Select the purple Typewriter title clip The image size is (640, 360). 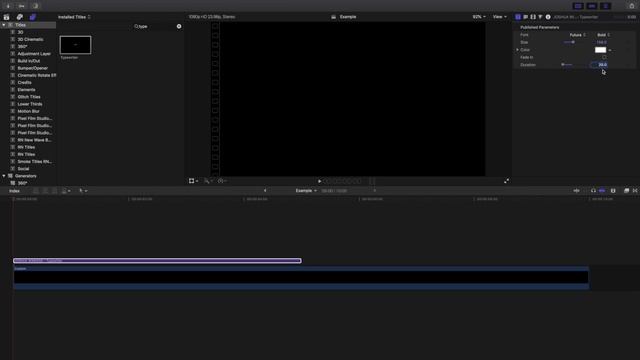[157, 261]
